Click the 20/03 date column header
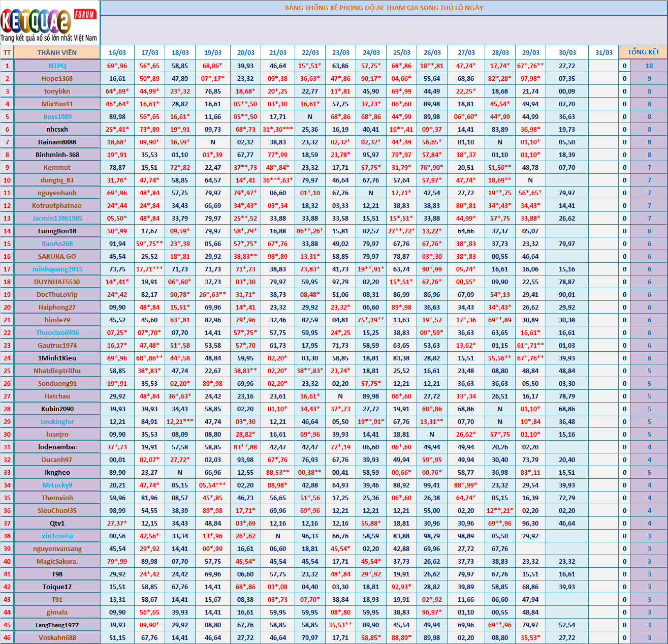Viewport: 668px width, 644px height. (x=246, y=52)
